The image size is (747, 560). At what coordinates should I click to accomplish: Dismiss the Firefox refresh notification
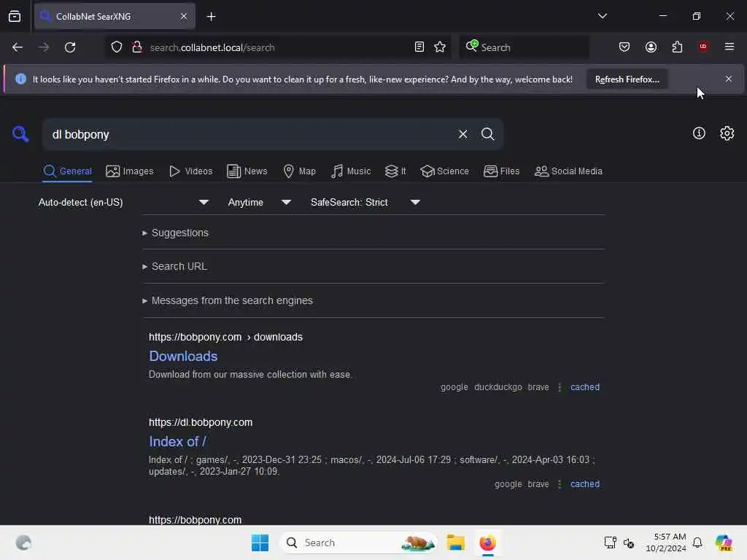(x=729, y=79)
